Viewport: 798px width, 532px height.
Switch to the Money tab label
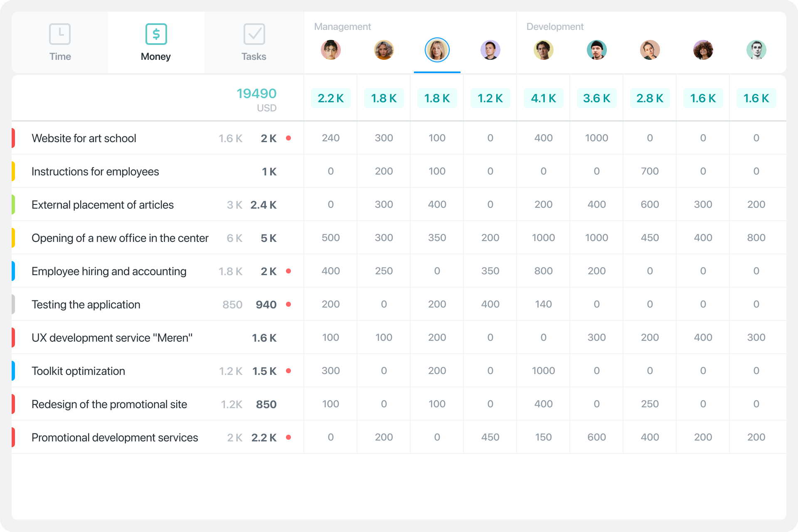[x=156, y=57]
